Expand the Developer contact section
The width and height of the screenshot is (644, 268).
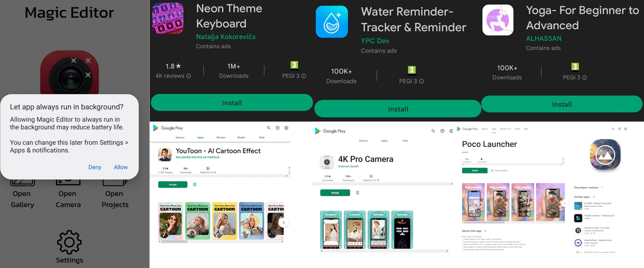tap(588, 188)
